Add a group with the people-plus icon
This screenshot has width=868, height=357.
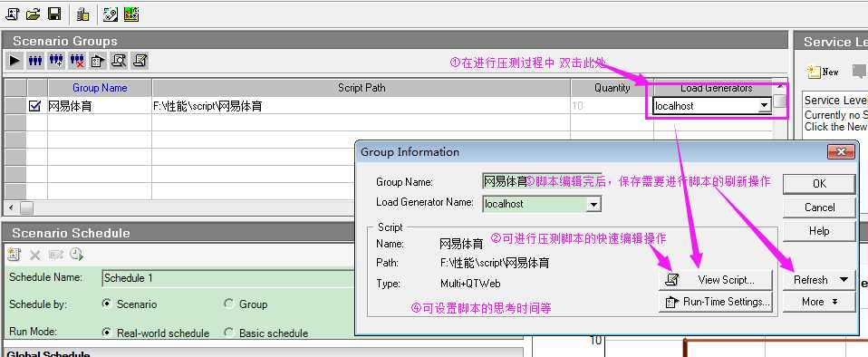click(x=56, y=61)
